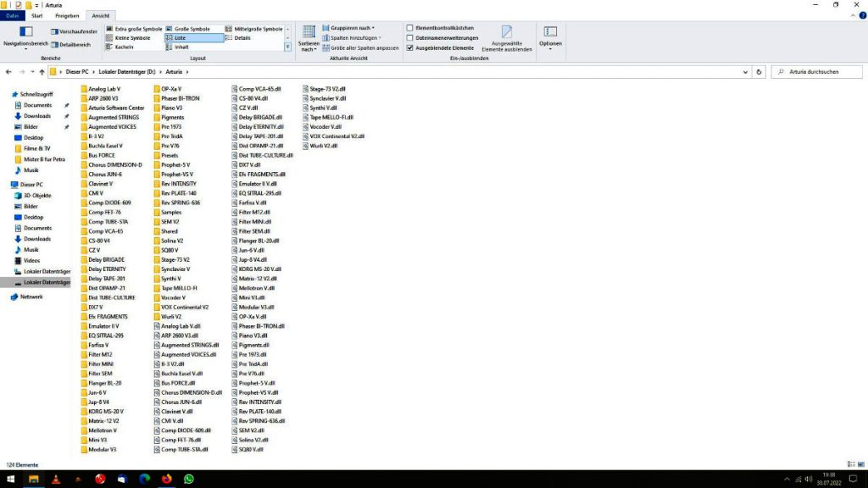The width and height of the screenshot is (868, 488).
Task: Select the Pigments folder icon
Action: (x=157, y=117)
